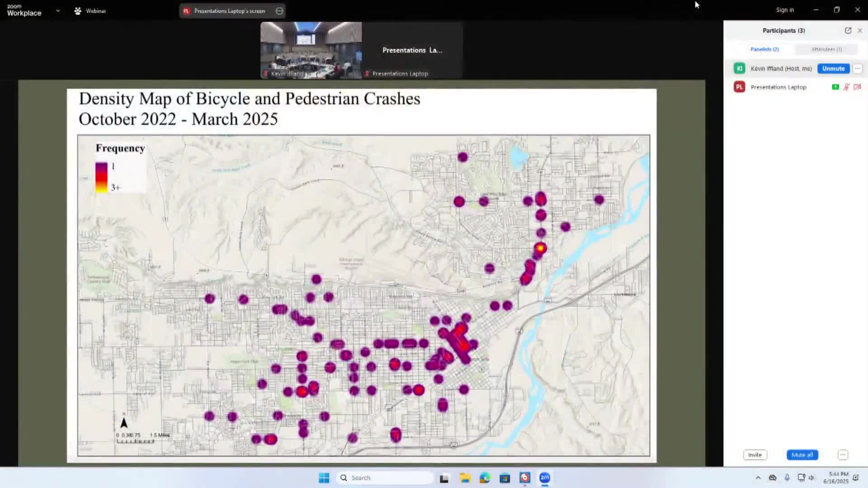Open screen share options ellipsis icon
The height and width of the screenshot is (488, 868).
coord(279,11)
